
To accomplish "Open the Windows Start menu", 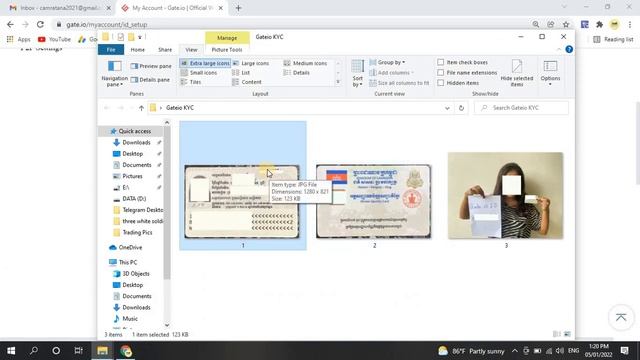I will [11, 351].
